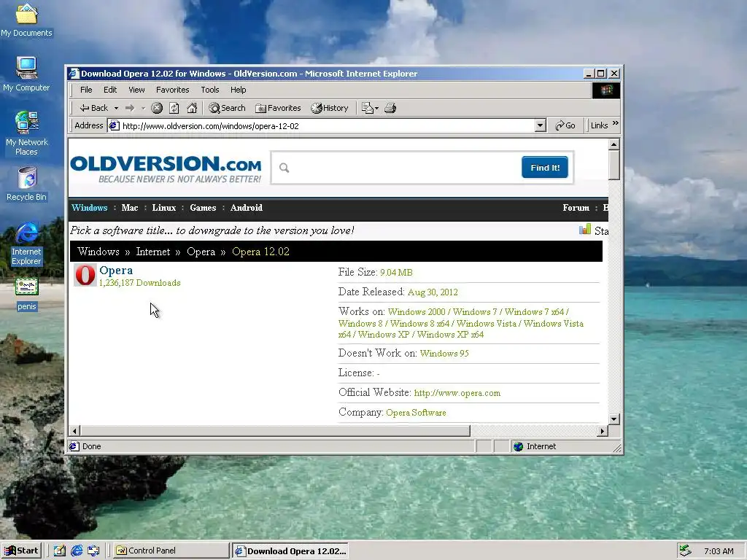Click the Back arrow in the IE toolbar
Image resolution: width=747 pixels, height=560 pixels.
[94, 108]
